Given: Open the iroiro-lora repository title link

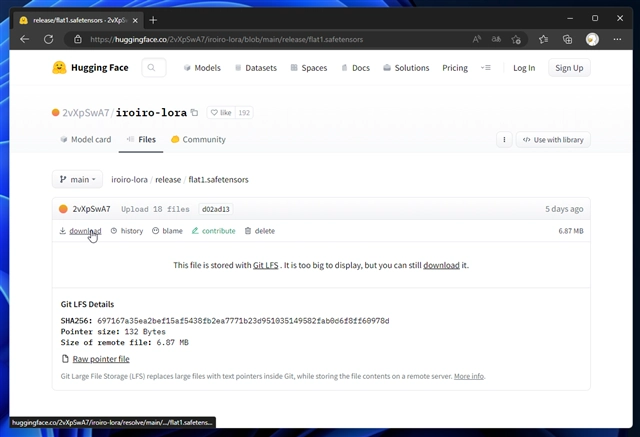Looking at the screenshot, I should (151, 113).
